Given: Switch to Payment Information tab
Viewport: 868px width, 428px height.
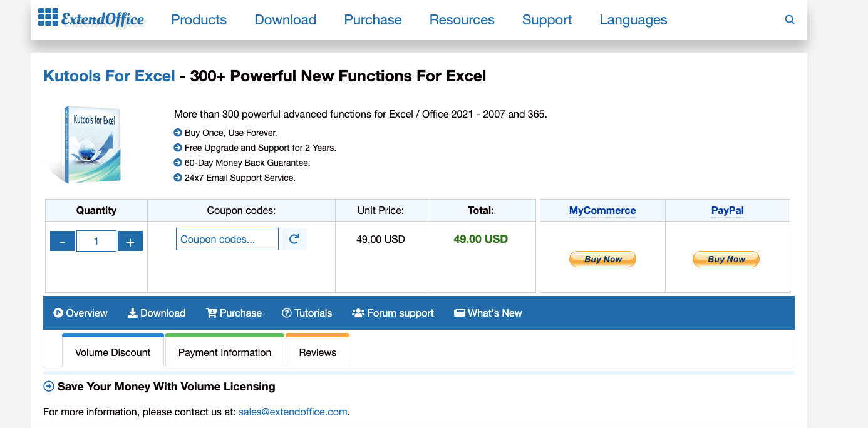Looking at the screenshot, I should (x=225, y=351).
